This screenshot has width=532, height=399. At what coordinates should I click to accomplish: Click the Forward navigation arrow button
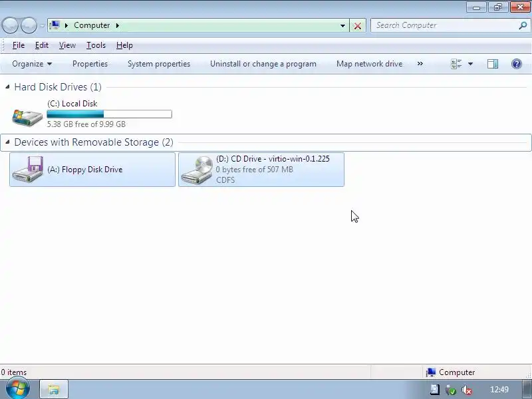(x=29, y=25)
